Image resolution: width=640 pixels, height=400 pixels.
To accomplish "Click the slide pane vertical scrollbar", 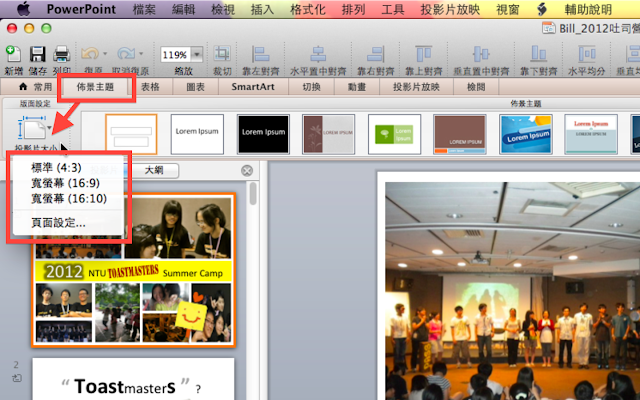I will click(253, 193).
